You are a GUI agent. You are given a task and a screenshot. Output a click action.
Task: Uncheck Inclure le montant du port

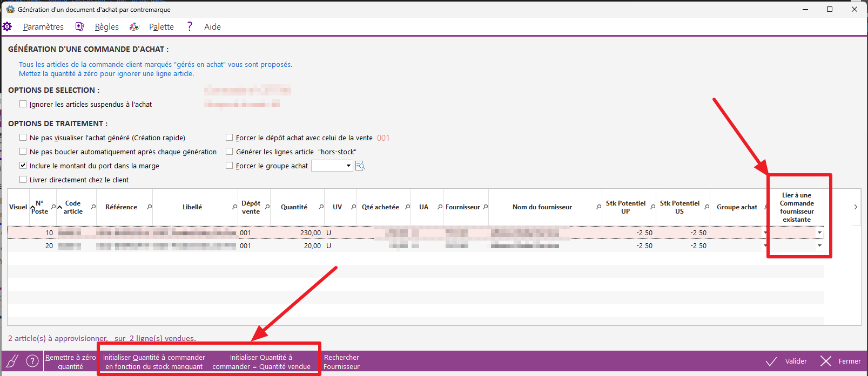tap(23, 166)
